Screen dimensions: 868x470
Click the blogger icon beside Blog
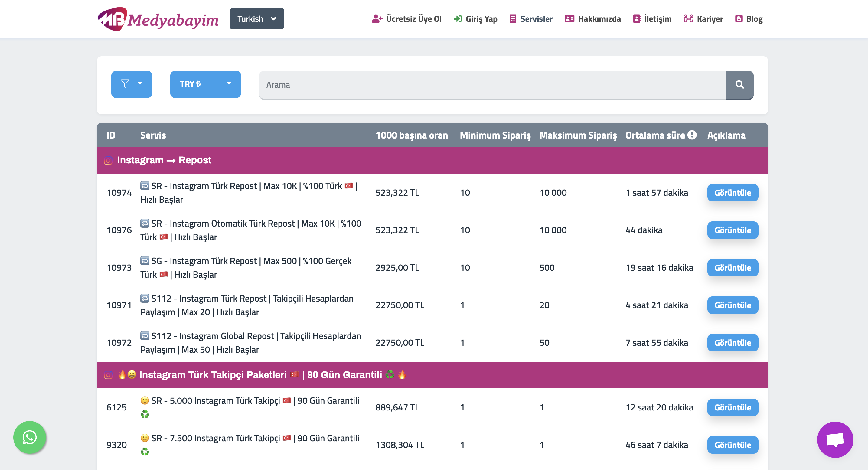tap(739, 19)
